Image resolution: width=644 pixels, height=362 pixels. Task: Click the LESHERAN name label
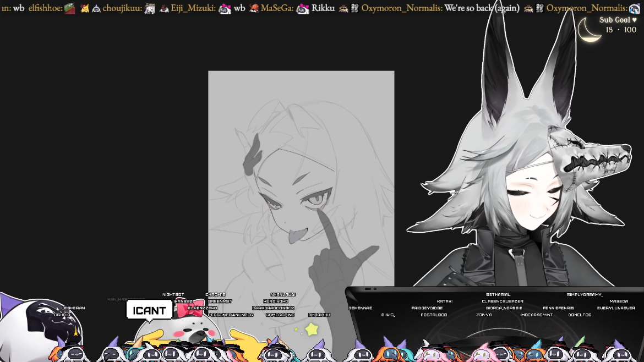coord(73,308)
